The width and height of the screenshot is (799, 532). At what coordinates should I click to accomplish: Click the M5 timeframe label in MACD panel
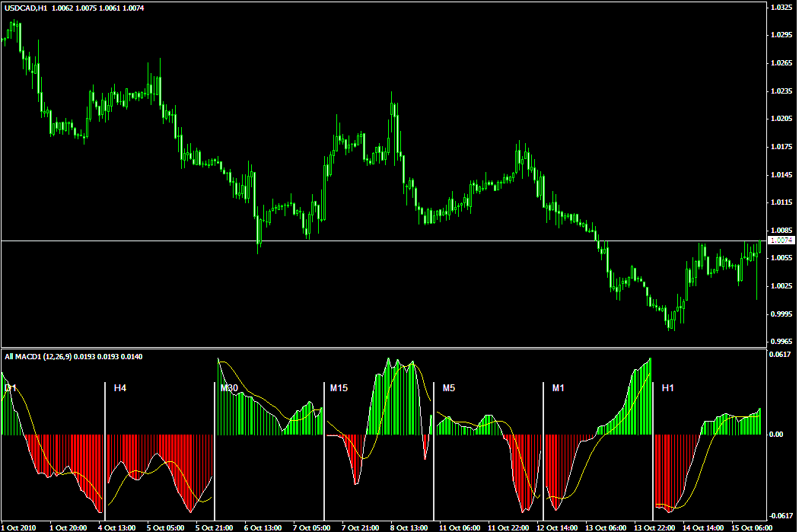tap(448, 388)
